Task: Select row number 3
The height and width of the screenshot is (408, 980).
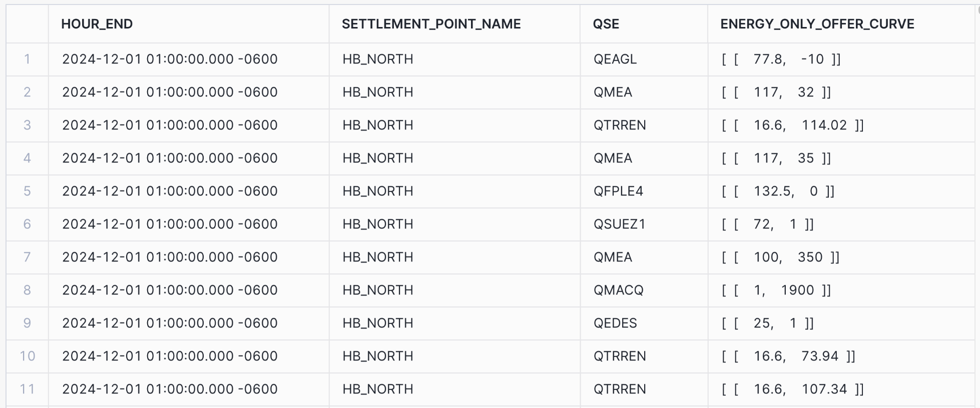Action: click(27, 125)
